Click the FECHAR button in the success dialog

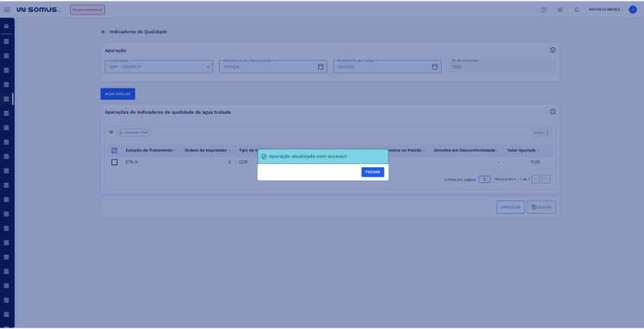(x=372, y=172)
